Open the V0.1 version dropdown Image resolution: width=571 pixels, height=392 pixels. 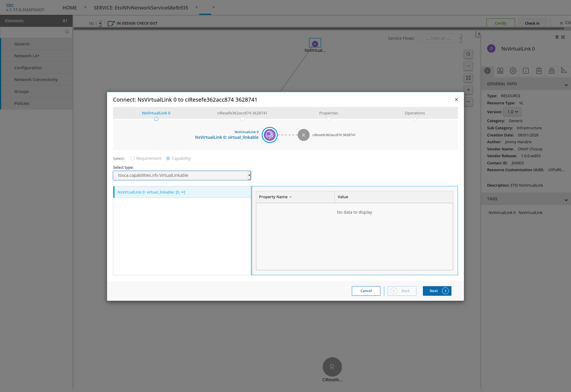(x=95, y=23)
